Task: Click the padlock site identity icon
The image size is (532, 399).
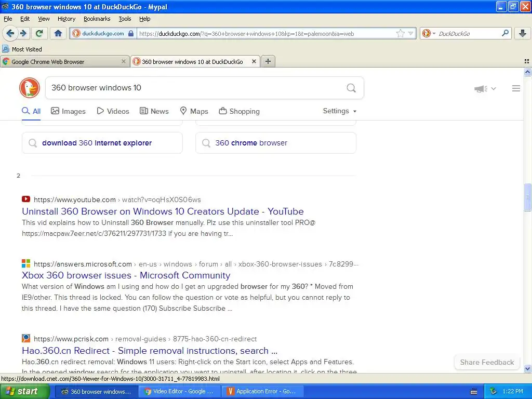Action: (131, 33)
